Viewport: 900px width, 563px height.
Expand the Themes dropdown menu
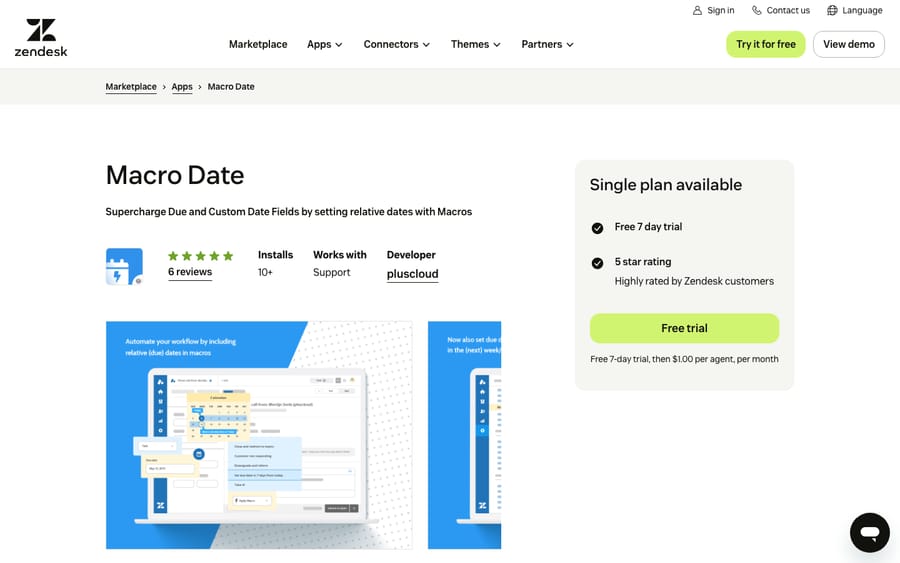click(475, 44)
